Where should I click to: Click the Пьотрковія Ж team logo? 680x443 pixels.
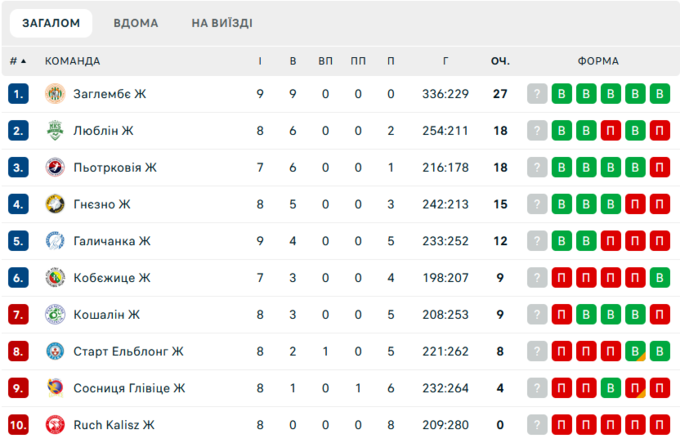(54, 168)
